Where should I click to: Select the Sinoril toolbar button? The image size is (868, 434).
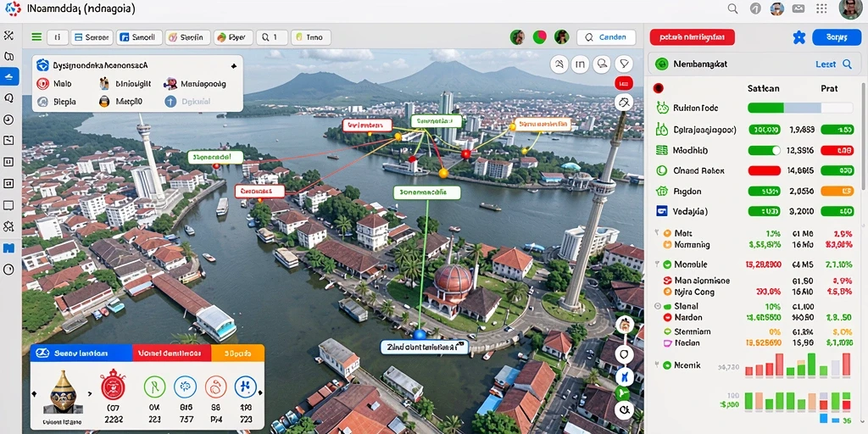click(x=139, y=37)
